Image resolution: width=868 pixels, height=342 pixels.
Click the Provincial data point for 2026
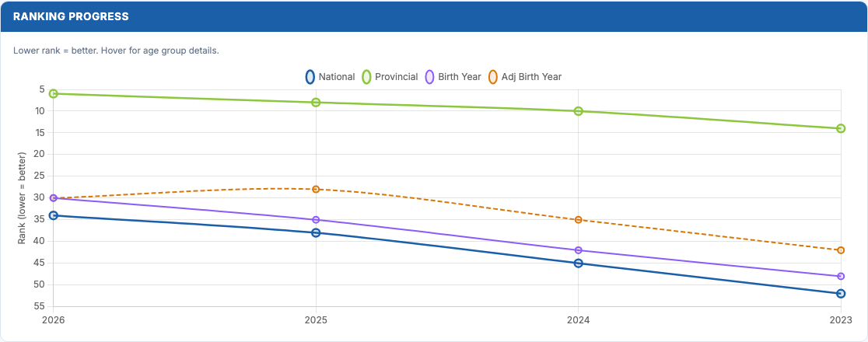coord(54,93)
